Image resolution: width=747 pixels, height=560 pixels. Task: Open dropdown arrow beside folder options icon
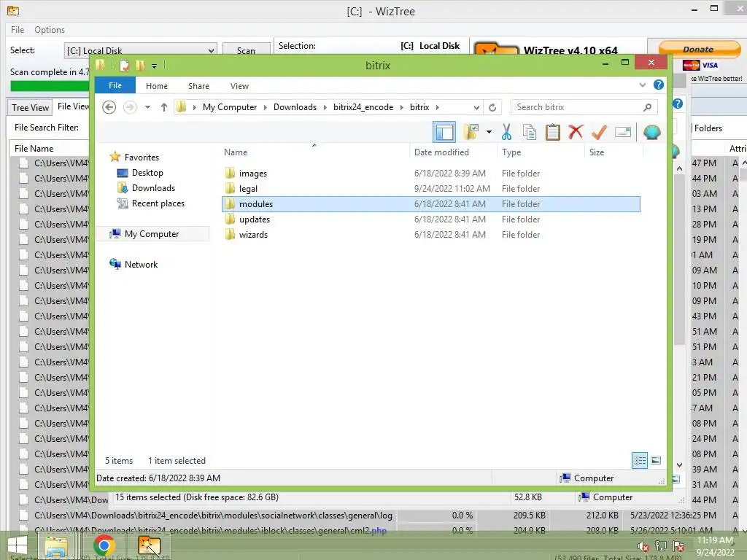coord(489,132)
